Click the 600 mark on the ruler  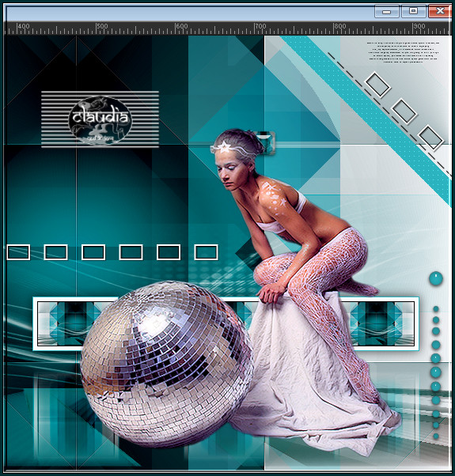[x=181, y=26]
